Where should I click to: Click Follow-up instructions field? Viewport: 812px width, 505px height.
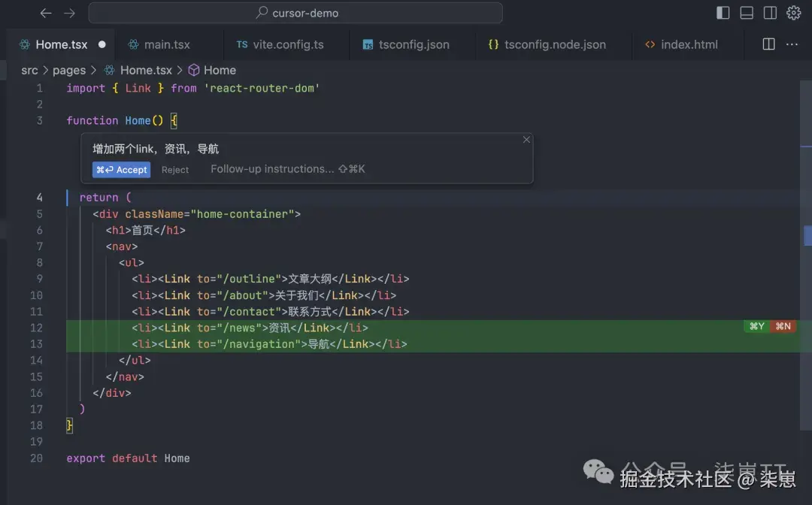[x=287, y=169]
